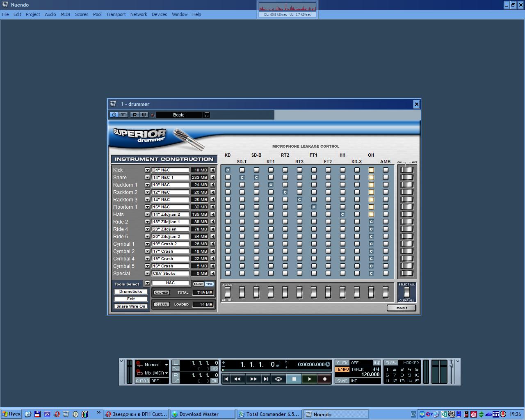Open the File menu
This screenshot has height=420, width=525.
click(5, 14)
